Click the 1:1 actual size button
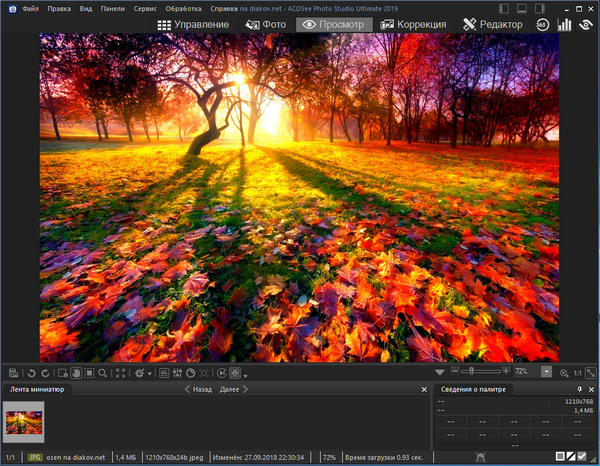Screen dimensions: 600x466 tap(577, 372)
